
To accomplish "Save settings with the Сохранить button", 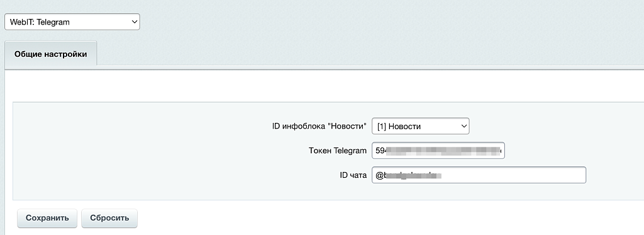I will pyautogui.click(x=47, y=218).
